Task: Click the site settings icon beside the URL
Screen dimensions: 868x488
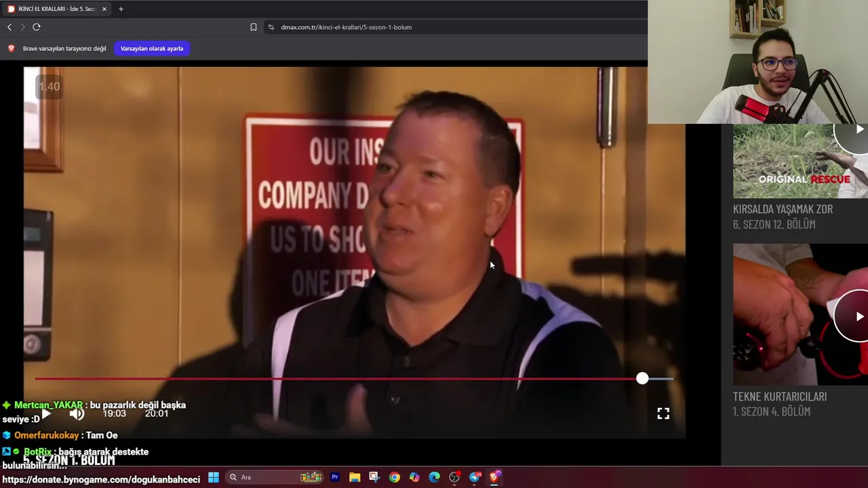Action: click(271, 27)
